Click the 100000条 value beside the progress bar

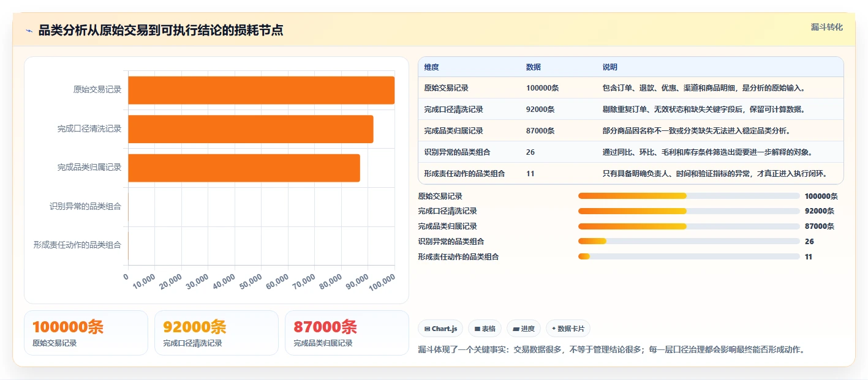point(821,196)
